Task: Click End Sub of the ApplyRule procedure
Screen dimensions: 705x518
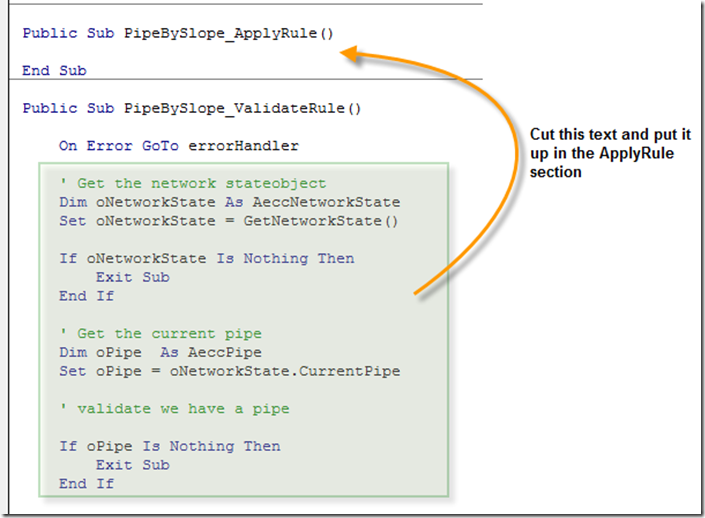Action: (54, 71)
